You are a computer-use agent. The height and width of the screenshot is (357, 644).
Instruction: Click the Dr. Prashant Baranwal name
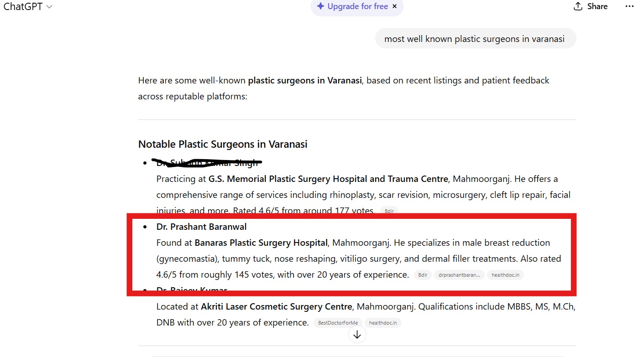pyautogui.click(x=201, y=227)
